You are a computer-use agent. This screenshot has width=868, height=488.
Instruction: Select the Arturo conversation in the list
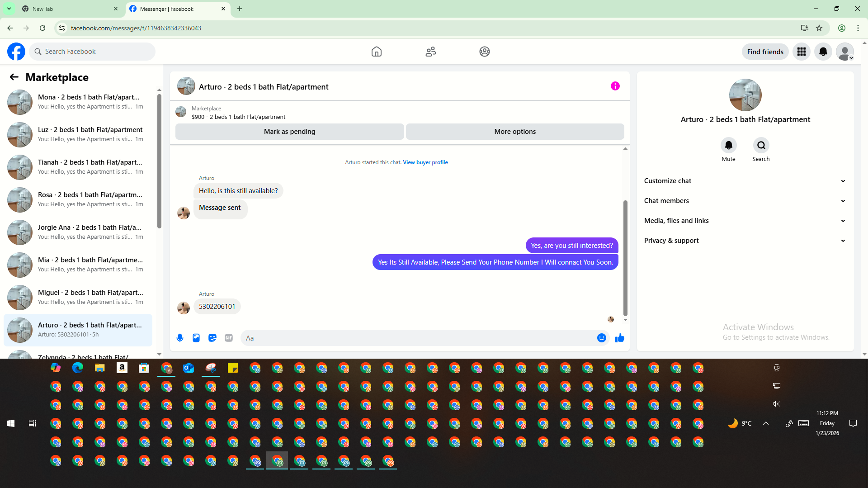[x=78, y=330]
